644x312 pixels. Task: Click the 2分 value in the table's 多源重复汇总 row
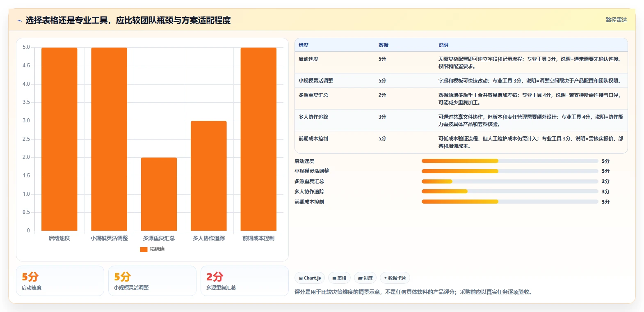pos(382,95)
